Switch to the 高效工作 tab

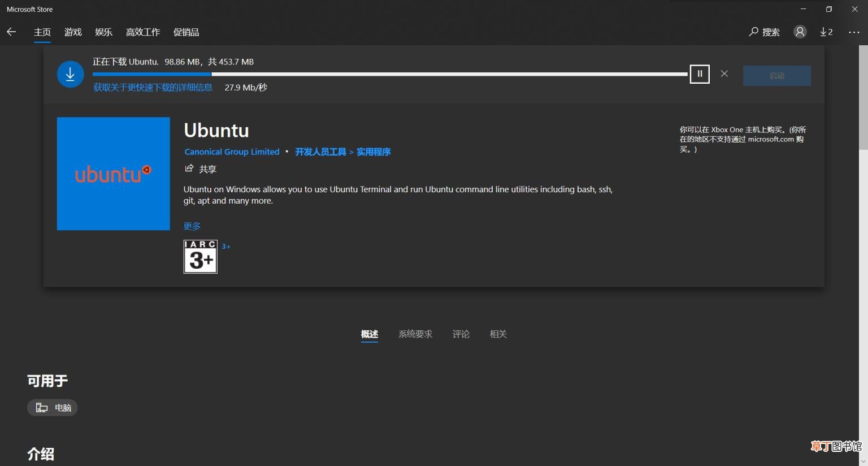tap(143, 32)
